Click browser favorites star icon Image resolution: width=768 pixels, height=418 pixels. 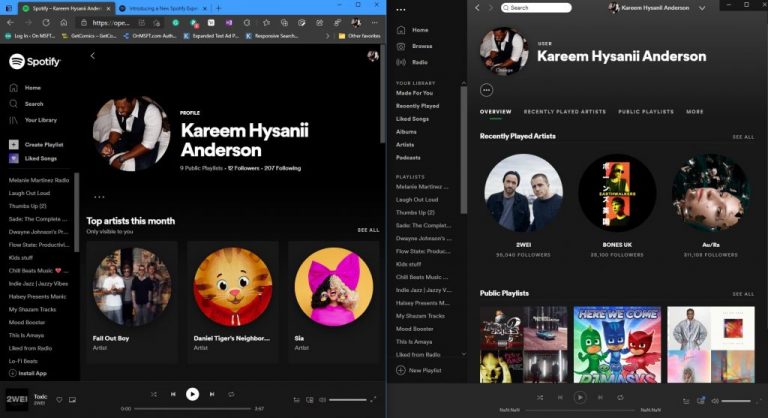tap(266, 23)
